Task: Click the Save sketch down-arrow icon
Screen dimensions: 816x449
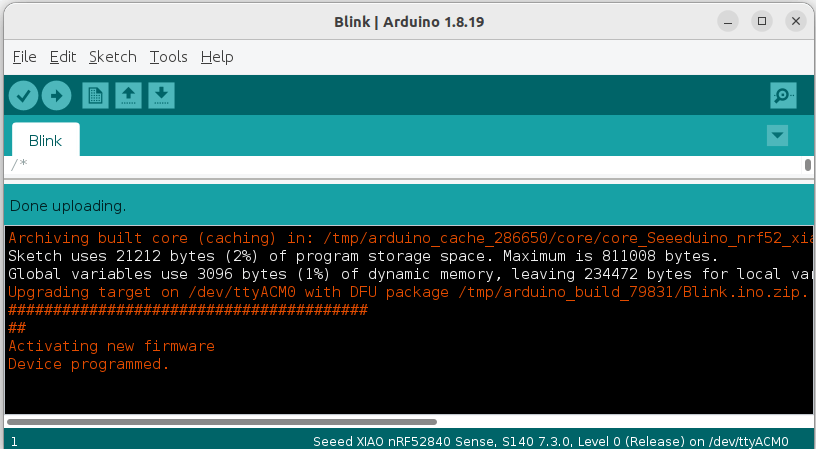Action: pos(161,96)
